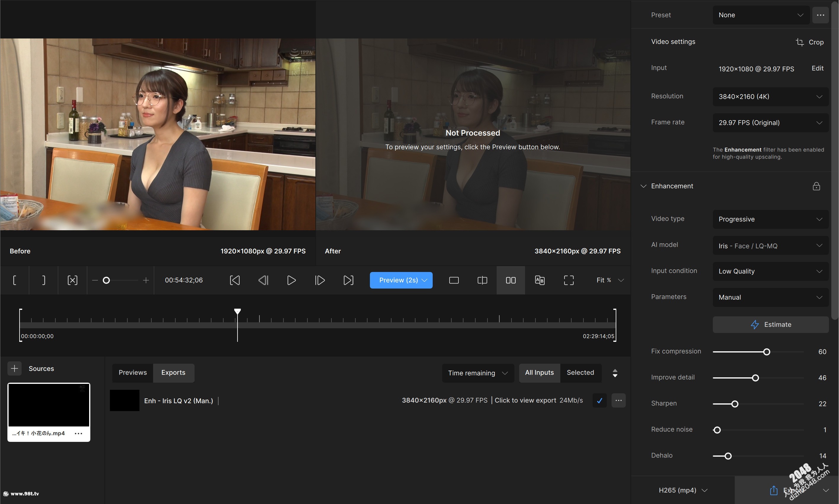Open the Resolution 3840×2160 dropdown
839x504 pixels.
click(x=770, y=97)
